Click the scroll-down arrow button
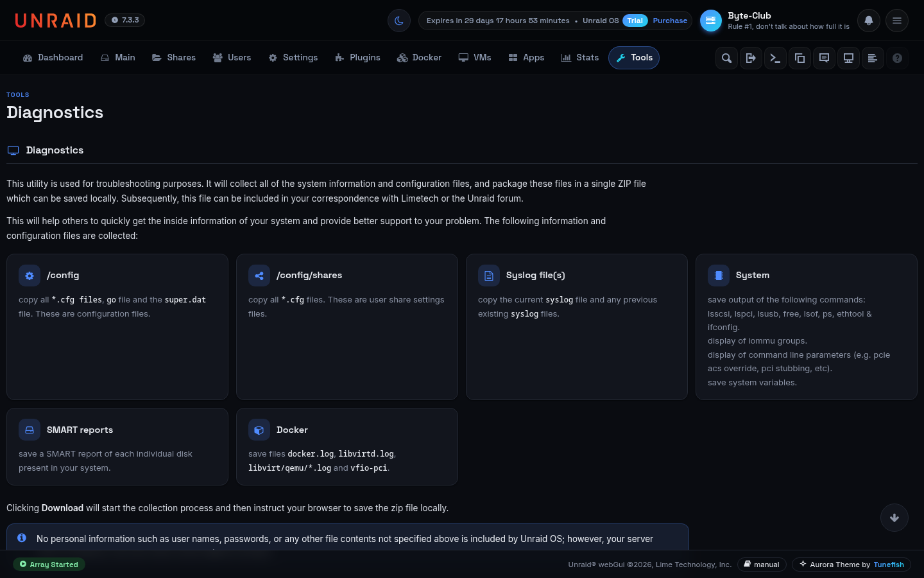Image resolution: width=924 pixels, height=578 pixels. [894, 518]
